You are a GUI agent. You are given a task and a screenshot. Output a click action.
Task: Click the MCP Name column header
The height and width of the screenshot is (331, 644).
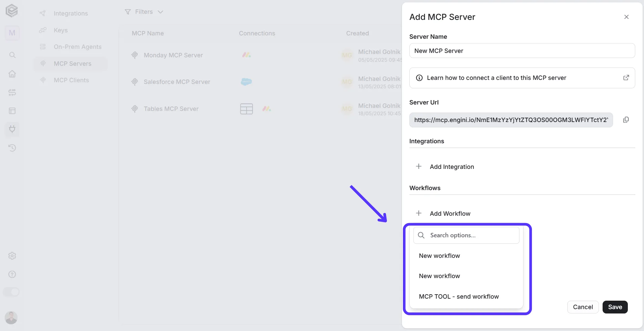click(148, 33)
